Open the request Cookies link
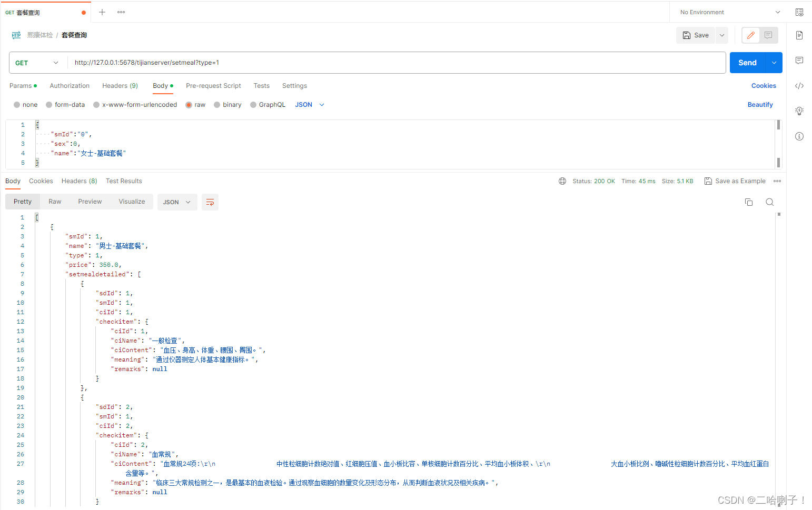812x510 pixels. [764, 86]
